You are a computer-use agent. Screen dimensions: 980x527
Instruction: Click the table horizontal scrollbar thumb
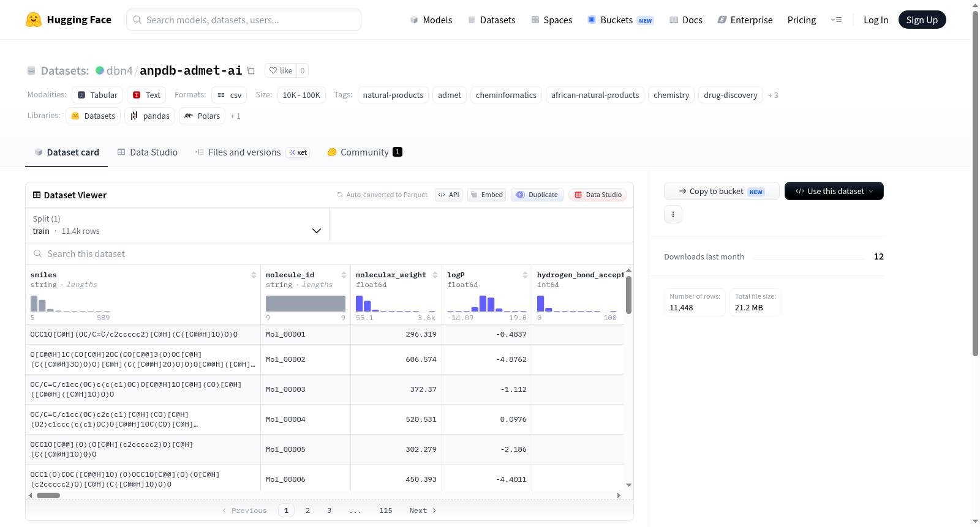(x=48, y=495)
